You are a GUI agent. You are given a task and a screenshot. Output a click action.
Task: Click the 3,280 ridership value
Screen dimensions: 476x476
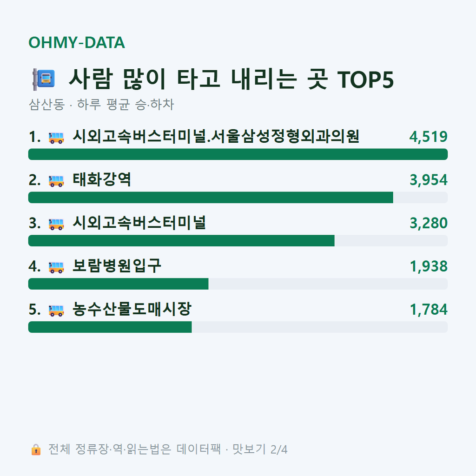[429, 223]
